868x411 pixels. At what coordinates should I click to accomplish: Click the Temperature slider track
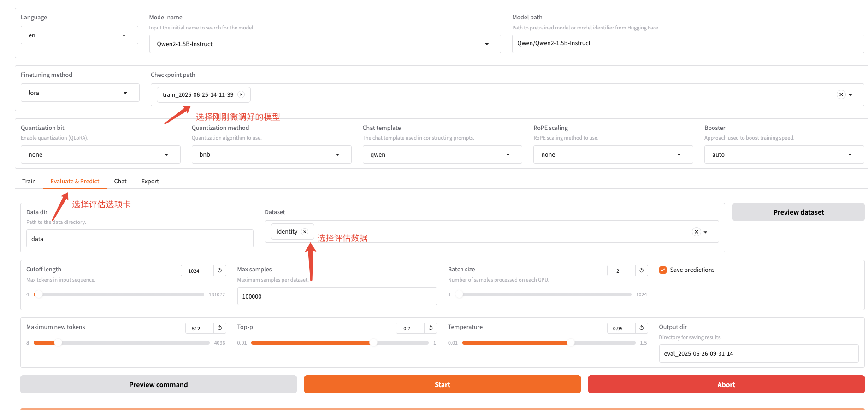(x=549, y=343)
